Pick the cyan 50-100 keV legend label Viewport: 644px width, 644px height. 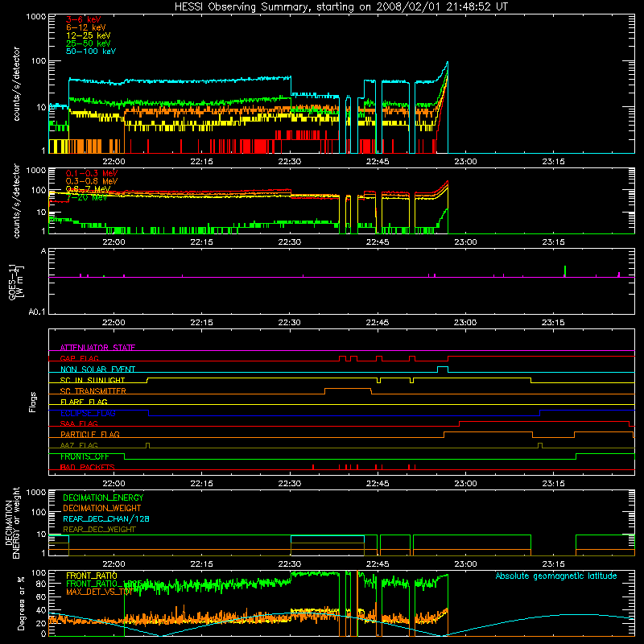(x=91, y=52)
